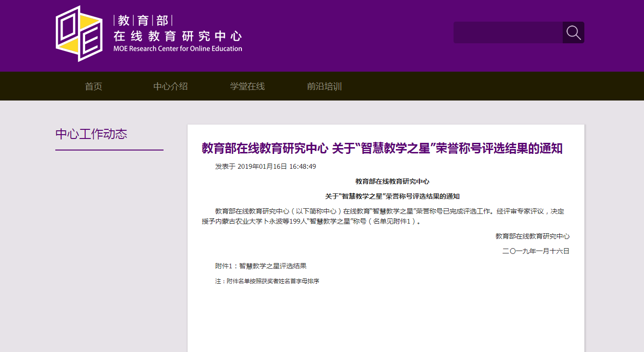Viewport: 644px width, 352px height.
Task: Click the centered bold 教育部在线教育研究中心 heading
Action: click(392, 181)
